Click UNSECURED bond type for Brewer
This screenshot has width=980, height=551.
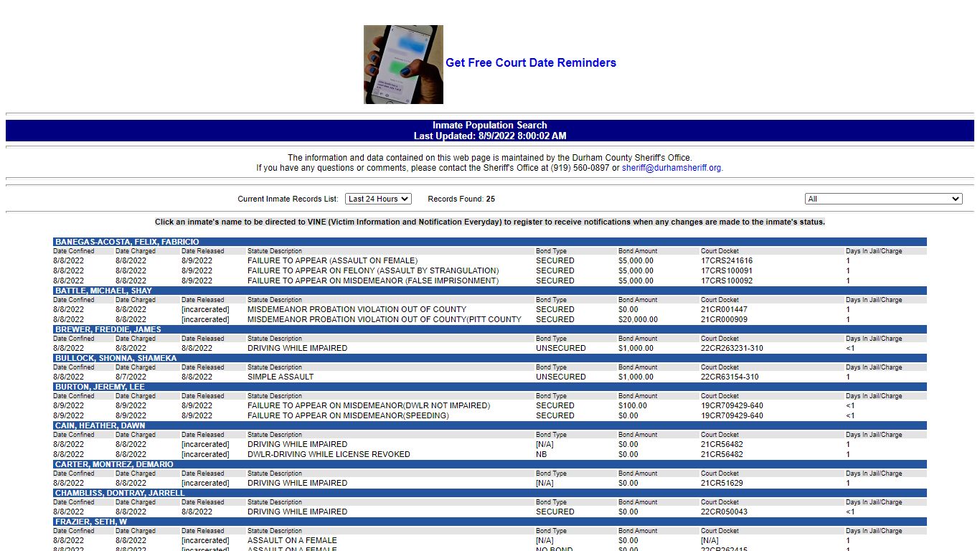561,349
